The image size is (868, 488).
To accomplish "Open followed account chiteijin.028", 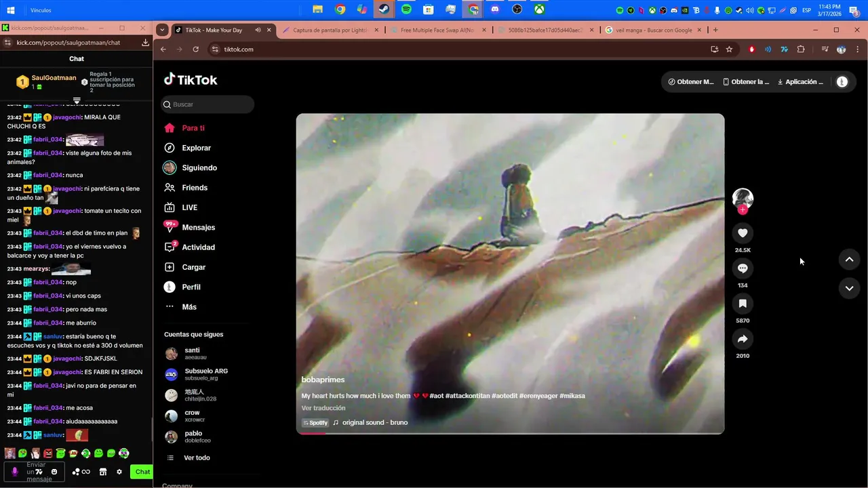I will tap(191, 395).
